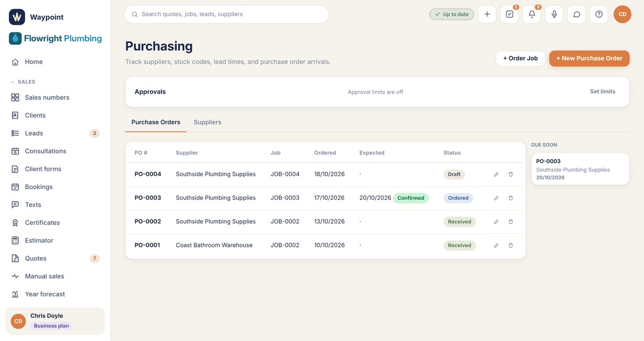Click Set limits link
The width and height of the screenshot is (644, 341).
point(602,91)
